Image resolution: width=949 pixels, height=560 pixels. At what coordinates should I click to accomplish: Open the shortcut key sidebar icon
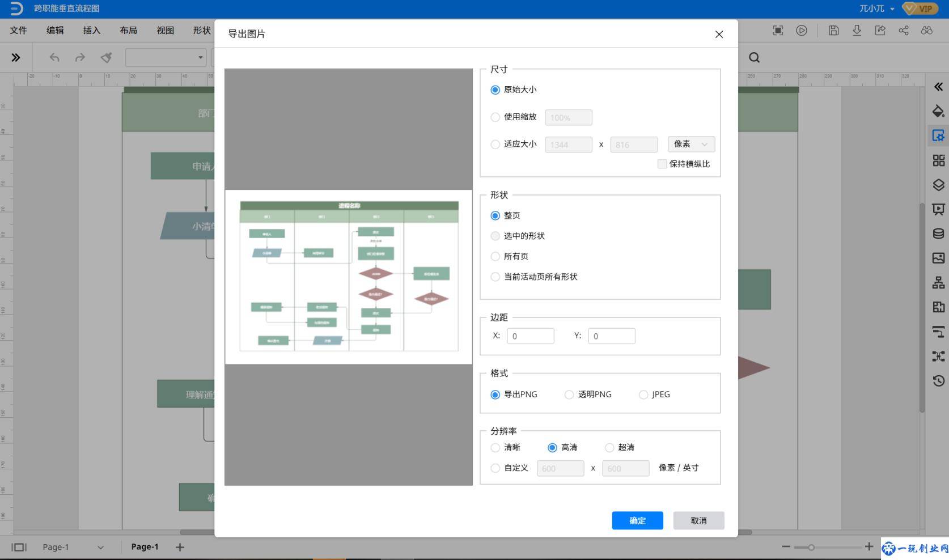[x=938, y=356]
